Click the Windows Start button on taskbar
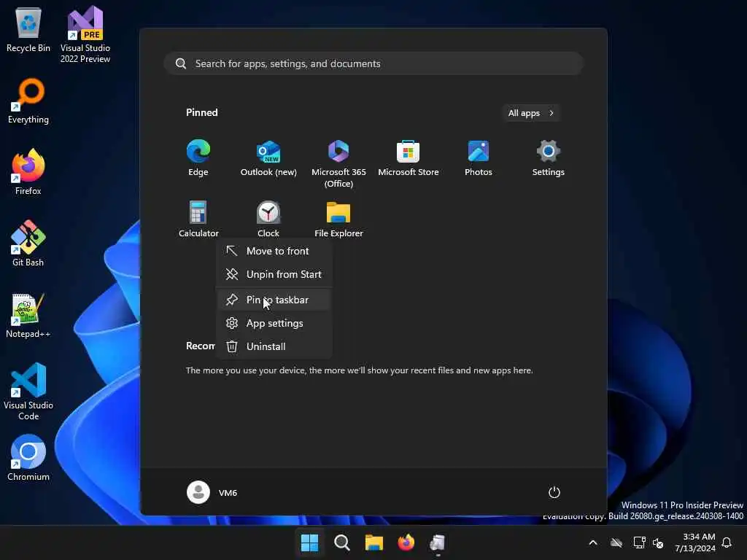747x560 pixels. (309, 542)
